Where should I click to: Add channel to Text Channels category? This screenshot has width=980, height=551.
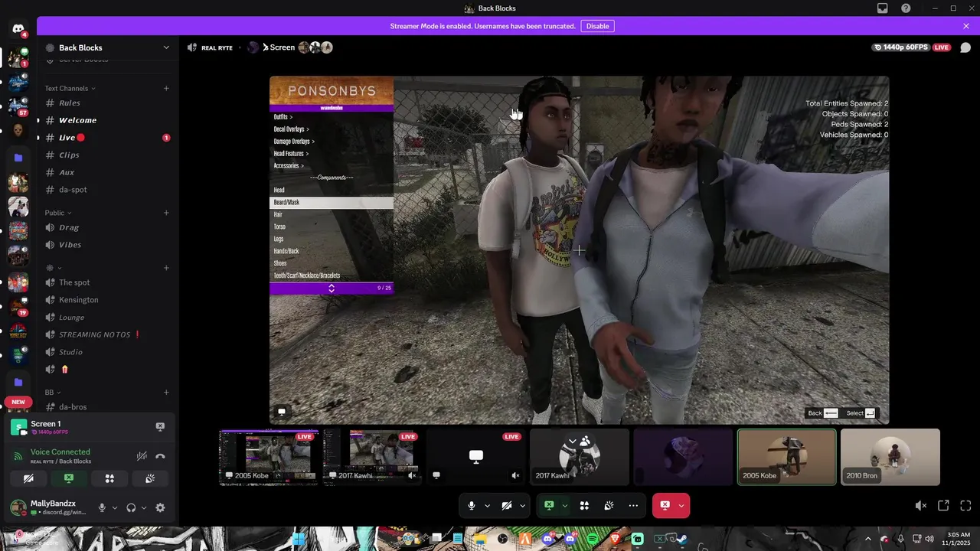(x=166, y=88)
